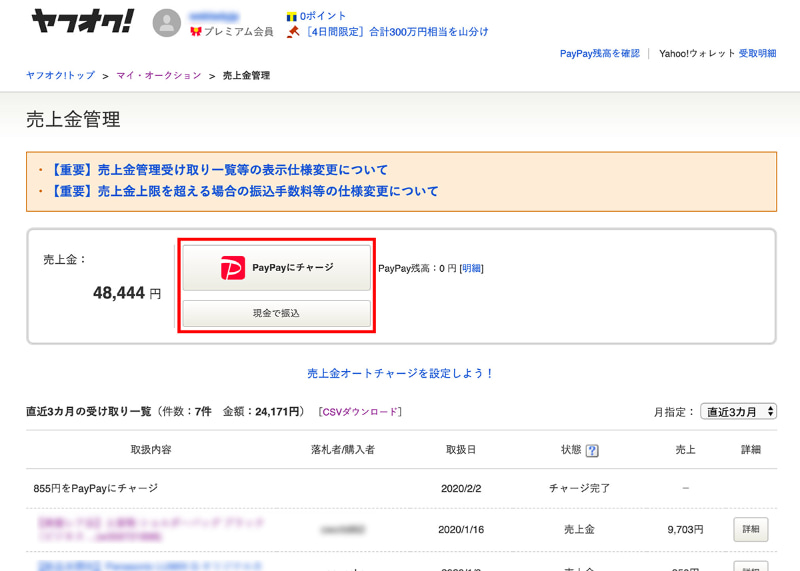Click the 取扱日 column header
The image size is (800, 571).
tap(461, 450)
